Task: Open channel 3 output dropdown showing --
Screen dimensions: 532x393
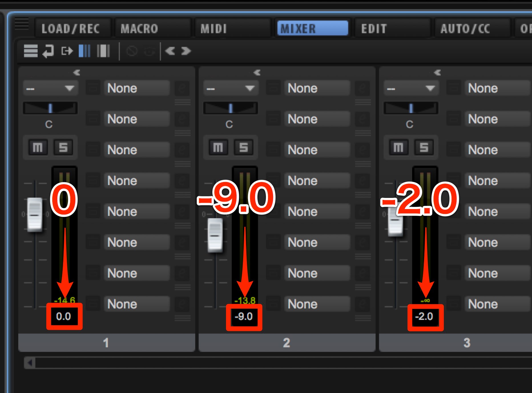Action: [x=411, y=88]
